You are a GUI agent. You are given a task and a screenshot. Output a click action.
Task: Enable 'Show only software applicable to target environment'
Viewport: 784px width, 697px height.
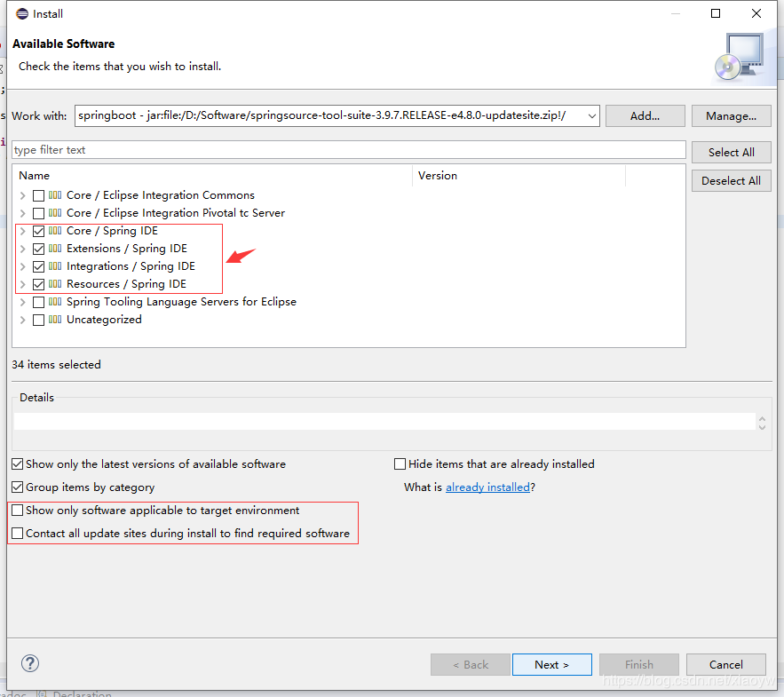tap(17, 511)
